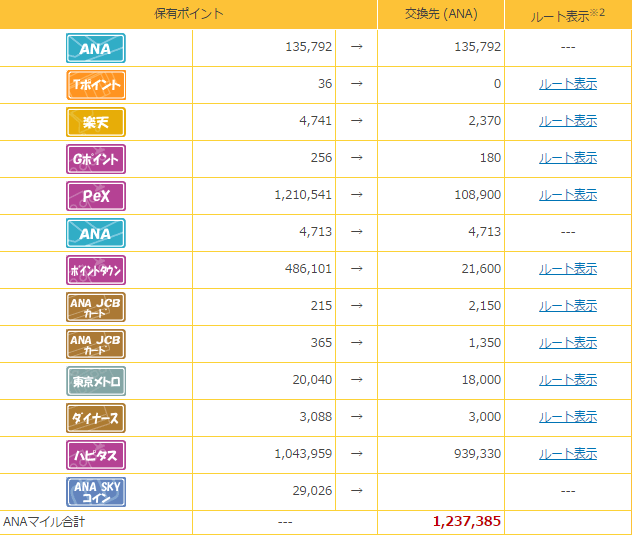Select the total value 1,237,385
Viewport: 632px width, 535px height.
(x=467, y=521)
